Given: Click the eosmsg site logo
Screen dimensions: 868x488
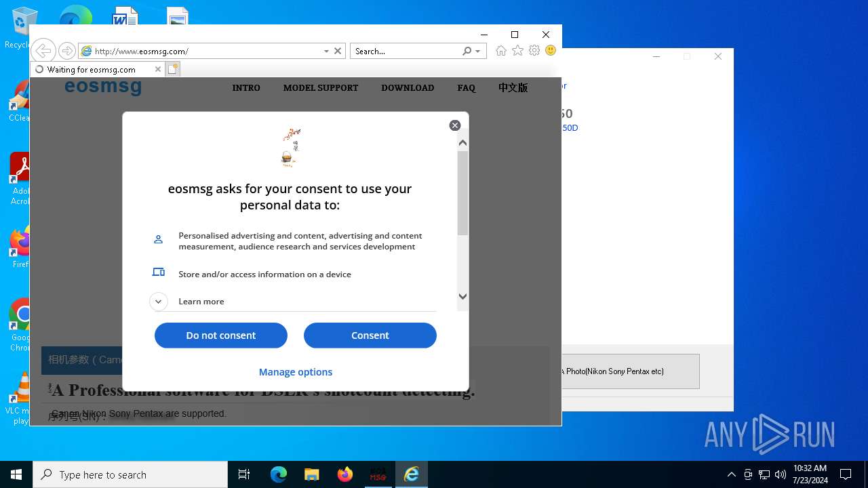Looking at the screenshot, I should click(103, 87).
